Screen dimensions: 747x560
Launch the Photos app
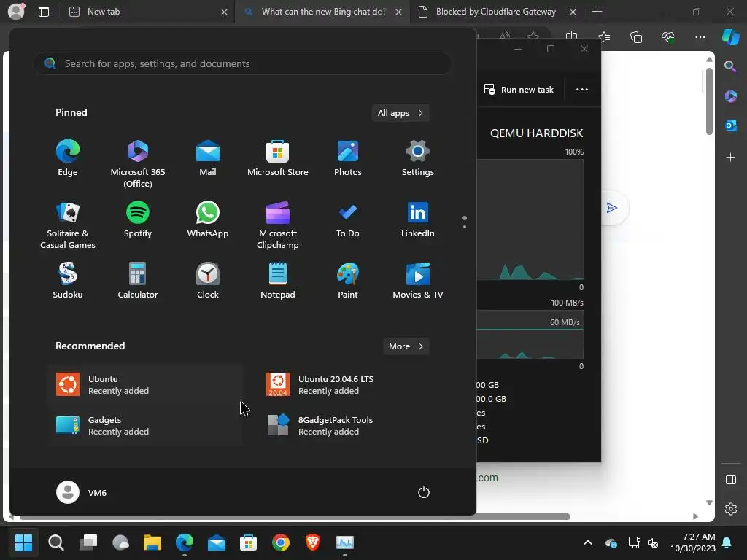348,158
